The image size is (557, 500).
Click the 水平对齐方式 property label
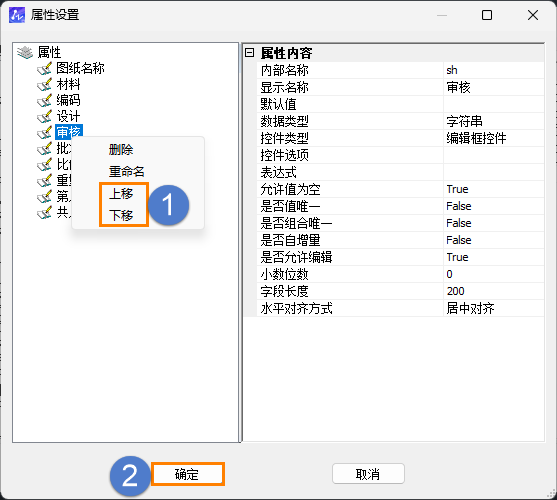point(297,308)
